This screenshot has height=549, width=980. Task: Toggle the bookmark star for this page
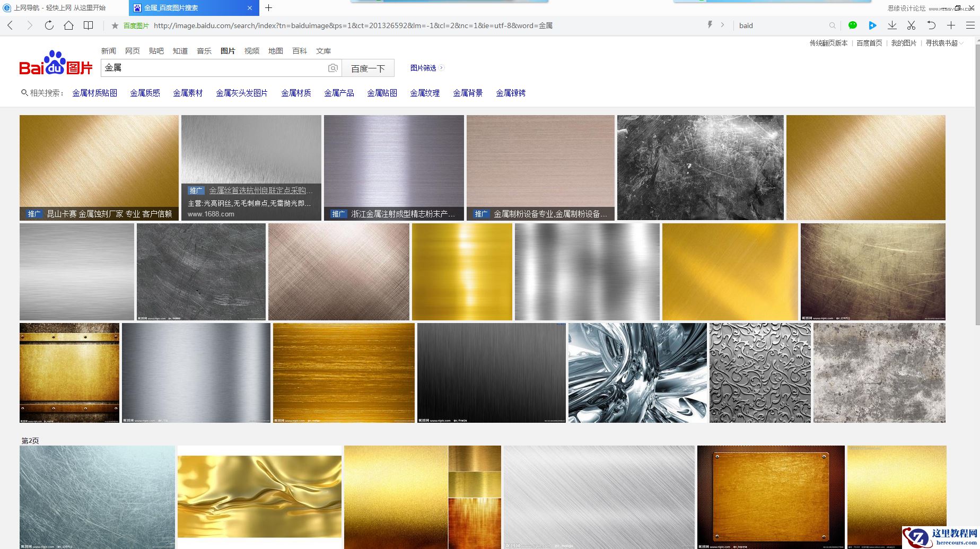(x=114, y=25)
